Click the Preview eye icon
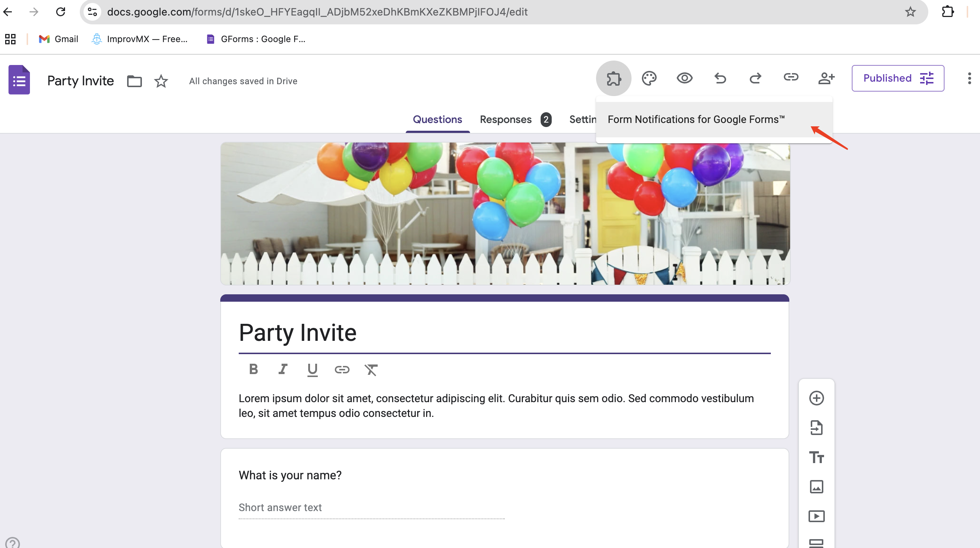This screenshot has width=980, height=548. (684, 78)
